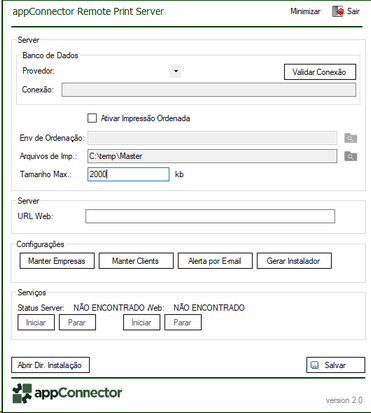371x413 pixels.
Task: Click the Sair exit icon
Action: [x=338, y=11]
